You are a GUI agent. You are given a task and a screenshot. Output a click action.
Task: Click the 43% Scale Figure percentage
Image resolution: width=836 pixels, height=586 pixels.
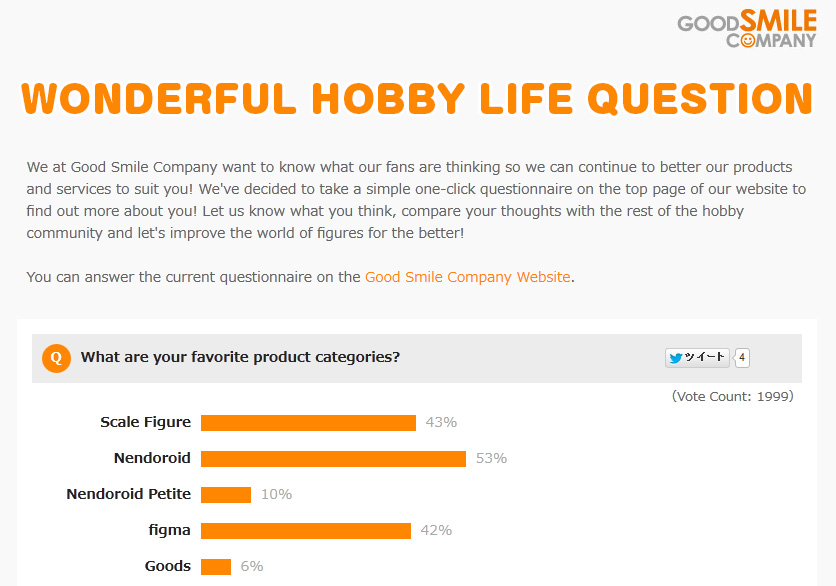pos(441,423)
